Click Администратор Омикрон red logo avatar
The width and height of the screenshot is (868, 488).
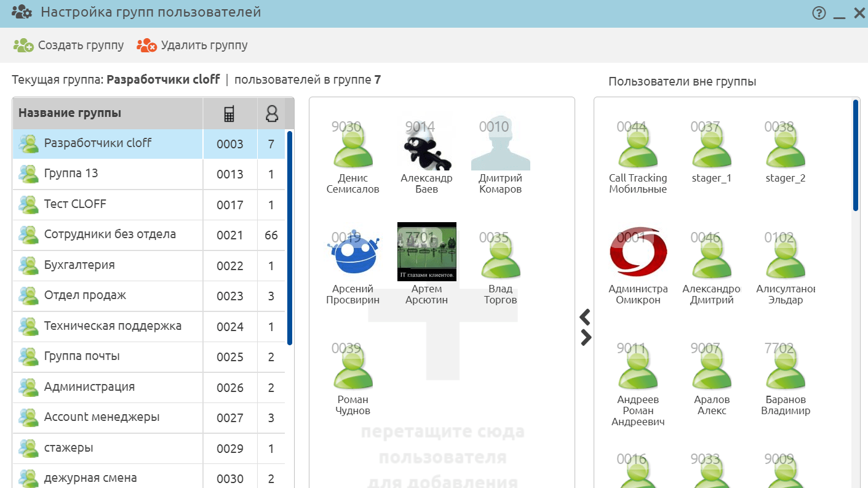[638, 254]
